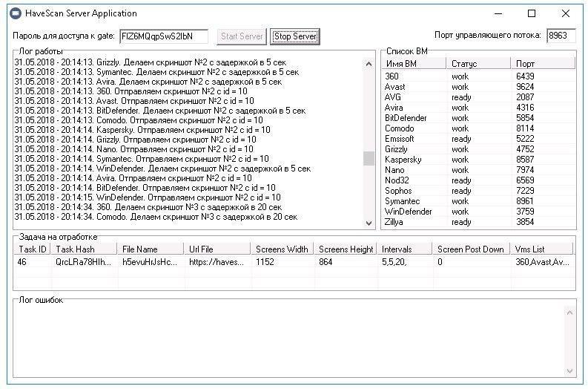This screenshot has width=588, height=389.
Task: Sort VM list by Имя ВМ column
Action: pyautogui.click(x=413, y=64)
